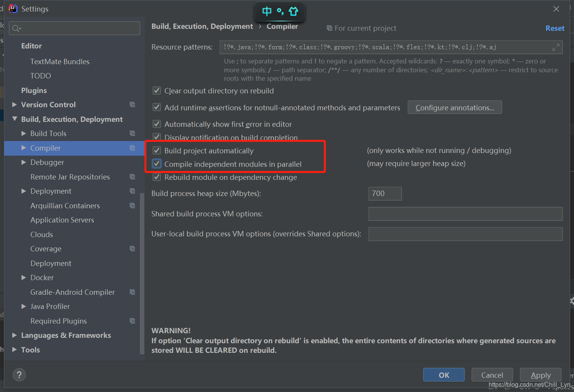
Task: Collapse Build, Execution, Deployment node arrow
Action: pos(15,119)
